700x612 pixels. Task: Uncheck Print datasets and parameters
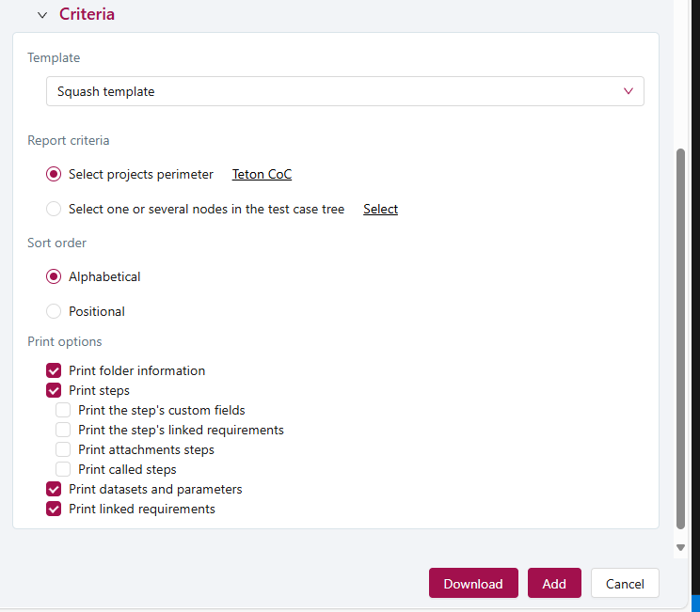(x=54, y=489)
